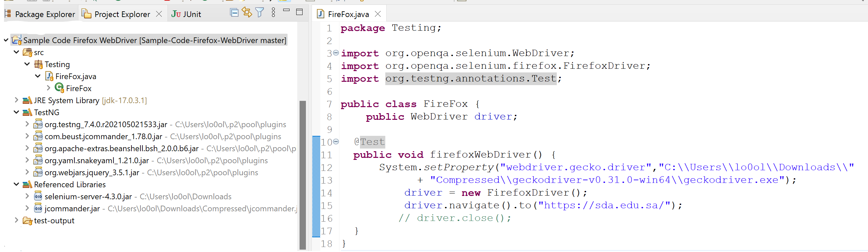
Task: Collapse the Referenced Libraries node
Action: click(x=16, y=184)
